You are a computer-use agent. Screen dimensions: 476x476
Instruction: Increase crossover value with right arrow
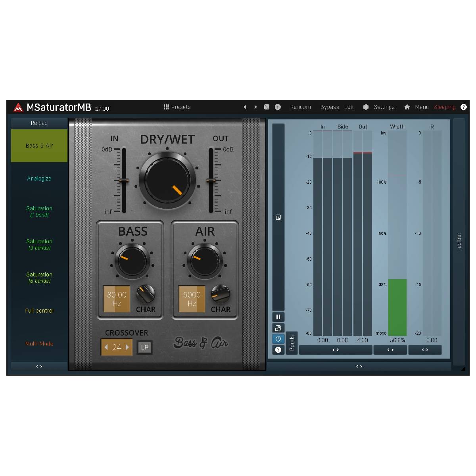point(127,347)
